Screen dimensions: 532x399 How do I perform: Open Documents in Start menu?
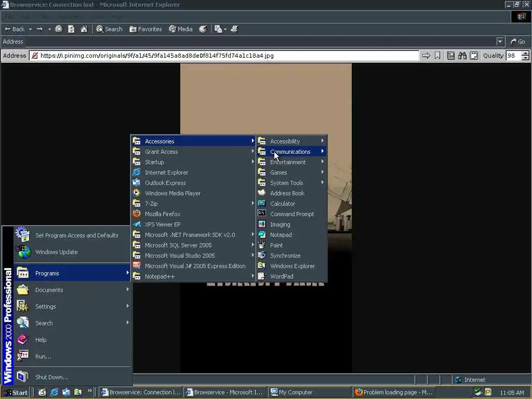[72, 290]
